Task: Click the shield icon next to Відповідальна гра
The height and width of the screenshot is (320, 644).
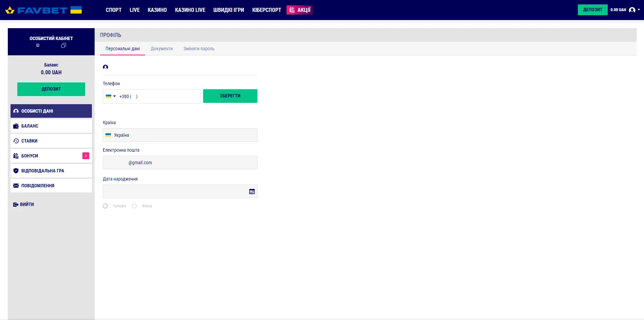Action: coord(16,171)
